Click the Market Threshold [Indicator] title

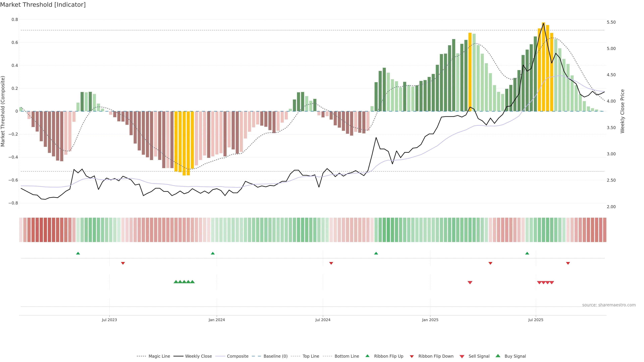[43, 5]
